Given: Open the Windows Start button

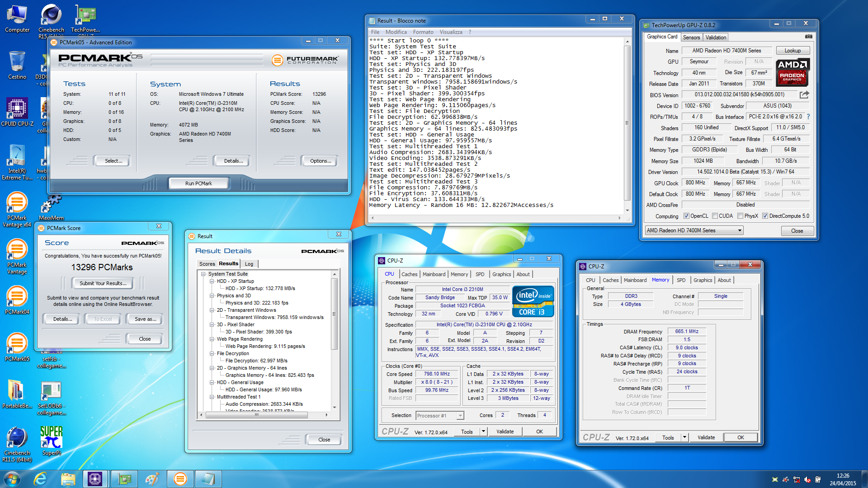Looking at the screenshot, I should click(x=12, y=479).
